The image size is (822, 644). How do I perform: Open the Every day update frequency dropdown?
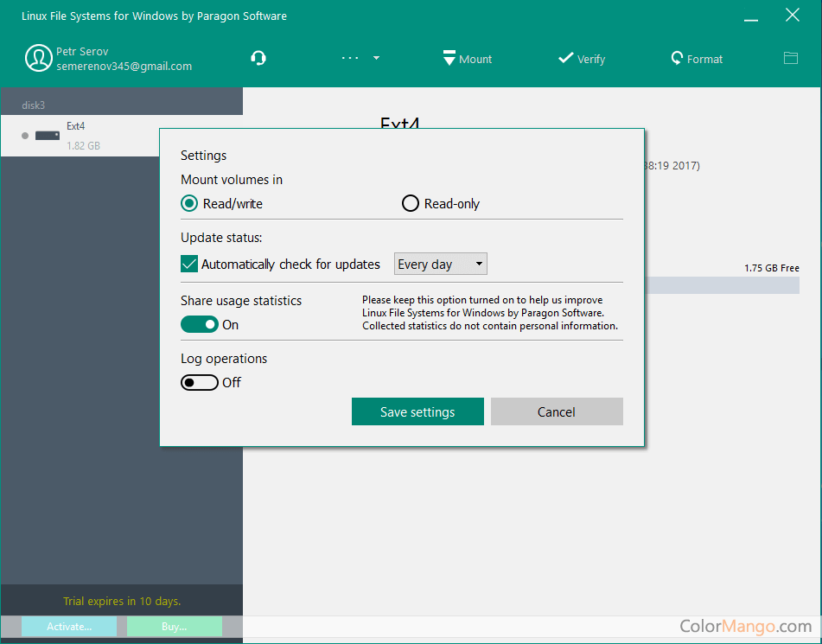point(440,264)
